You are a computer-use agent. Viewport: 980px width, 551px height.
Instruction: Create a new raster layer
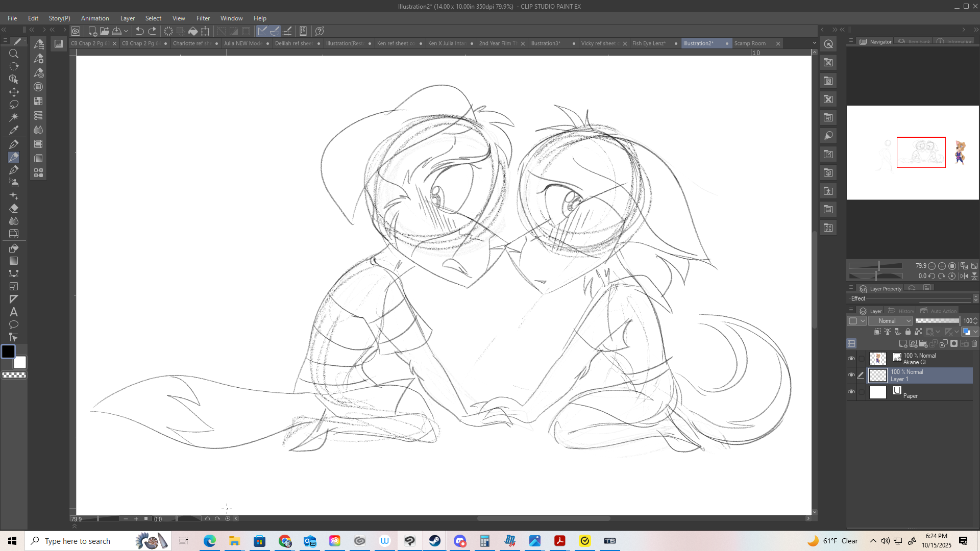(x=902, y=344)
